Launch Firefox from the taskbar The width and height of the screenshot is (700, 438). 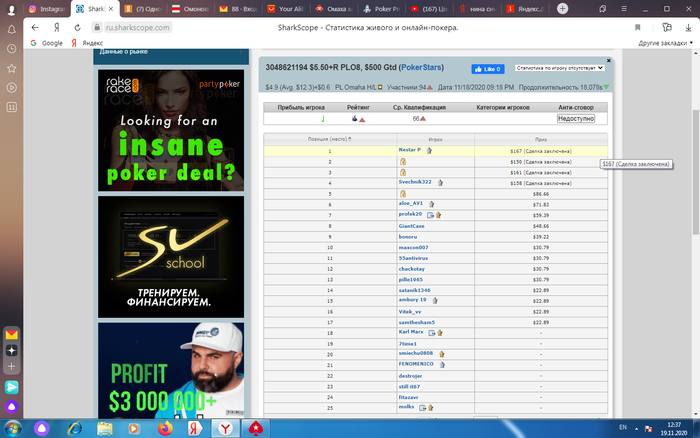click(165, 429)
